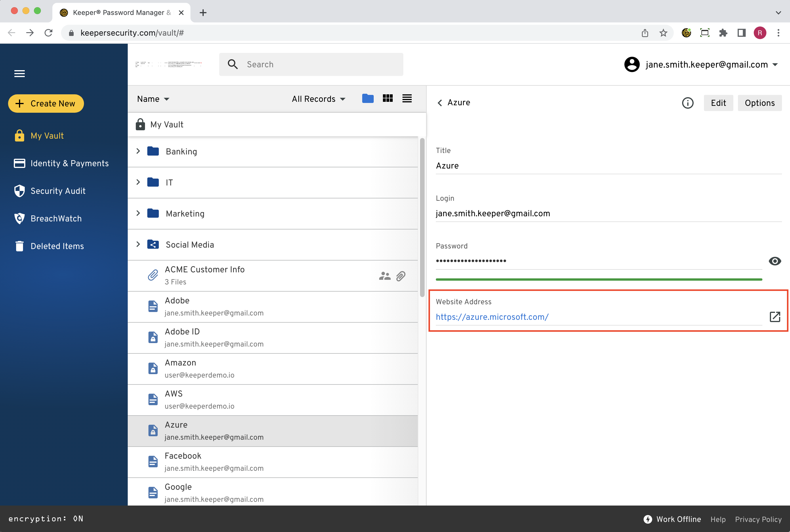Open Security Audit section
Viewport: 790px width, 532px height.
point(49,191)
